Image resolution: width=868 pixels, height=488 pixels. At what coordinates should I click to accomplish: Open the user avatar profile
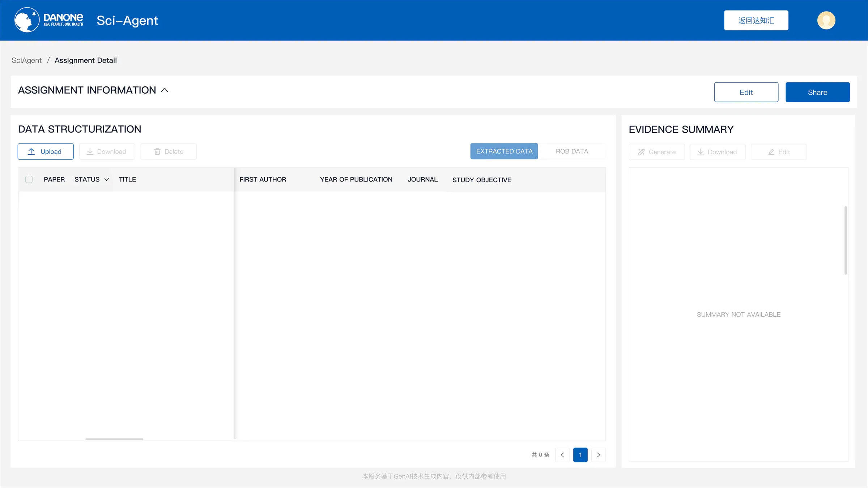(826, 20)
